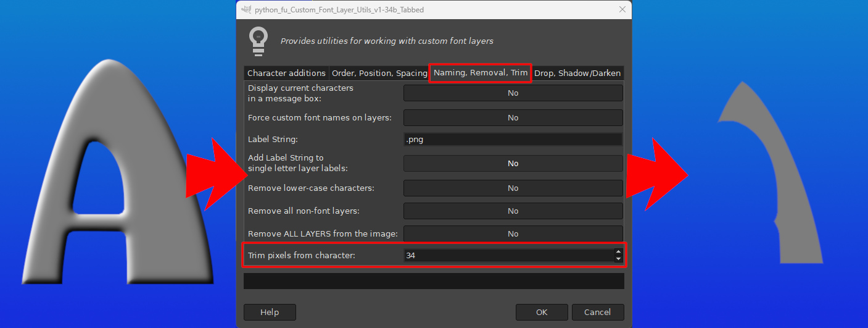Toggle Display current characters in message box
Screen dimensions: 868x328
(513, 93)
